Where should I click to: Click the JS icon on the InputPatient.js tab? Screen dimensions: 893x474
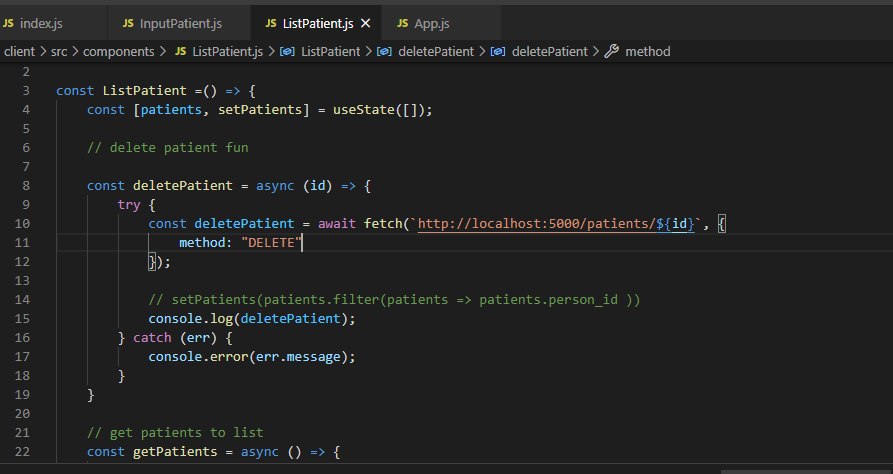(x=128, y=23)
